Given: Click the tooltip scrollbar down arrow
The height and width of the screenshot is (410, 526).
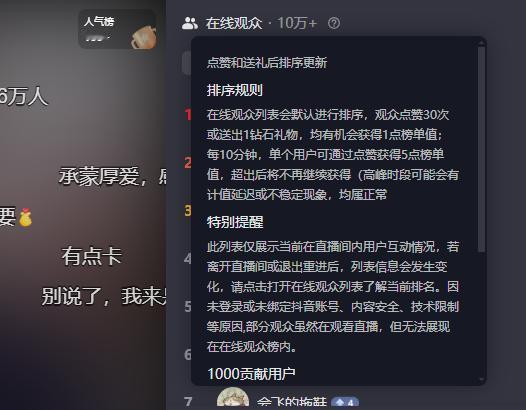Looking at the screenshot, I should 482,380.
